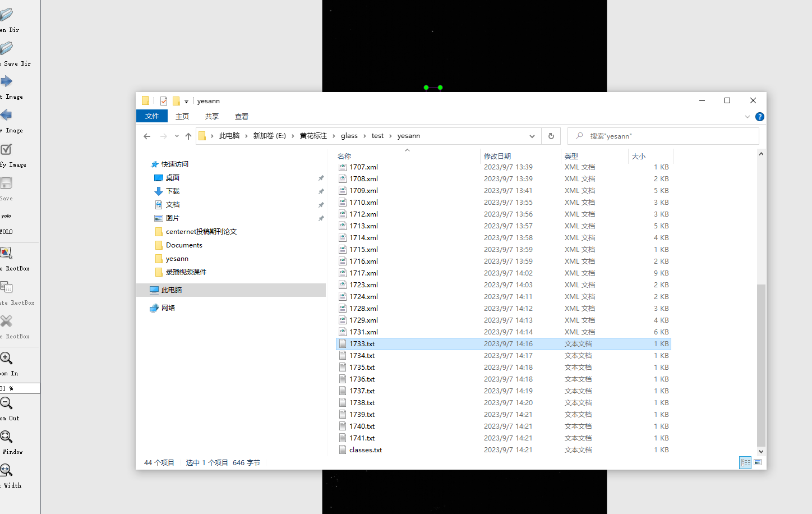Image resolution: width=812 pixels, height=514 pixels.
Task: Open Customize Quick Access Toolbar dropdown arrow
Action: pyautogui.click(x=186, y=102)
